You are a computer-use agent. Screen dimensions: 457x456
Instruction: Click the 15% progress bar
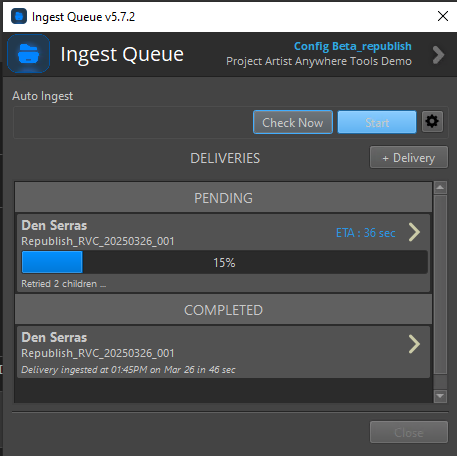click(x=225, y=262)
